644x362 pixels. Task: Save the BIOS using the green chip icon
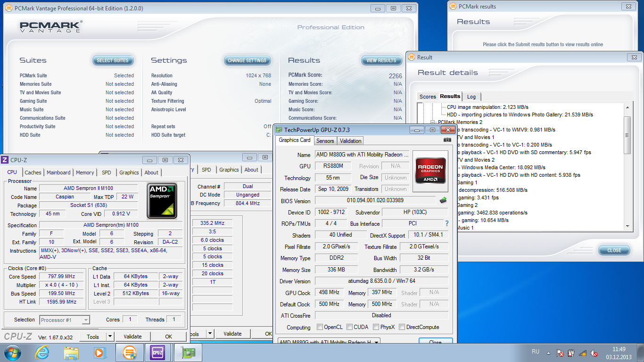[443, 200]
